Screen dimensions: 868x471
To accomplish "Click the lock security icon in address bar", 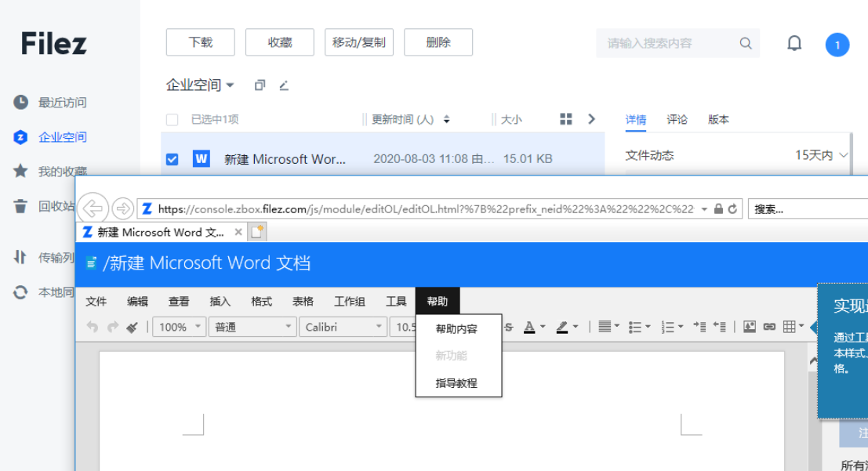I will click(718, 208).
